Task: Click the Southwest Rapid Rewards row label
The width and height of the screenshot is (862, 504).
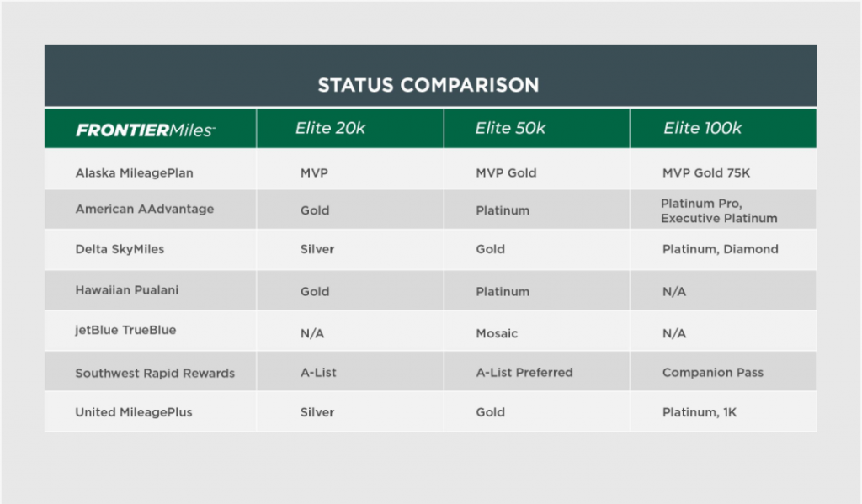Action: (155, 374)
